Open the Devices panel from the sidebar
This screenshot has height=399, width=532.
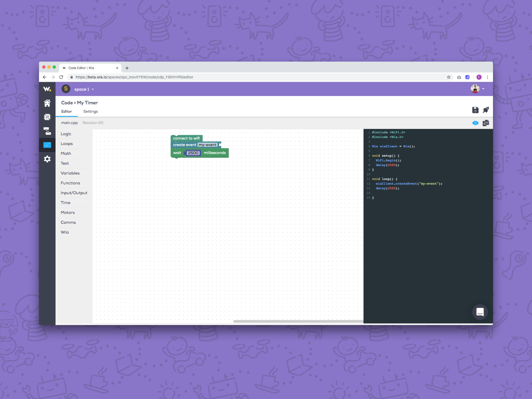pyautogui.click(x=47, y=117)
